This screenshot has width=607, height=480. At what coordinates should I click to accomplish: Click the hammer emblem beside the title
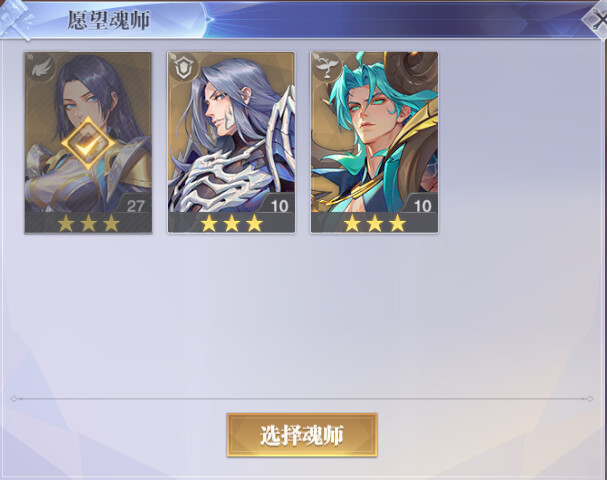(x=15, y=20)
